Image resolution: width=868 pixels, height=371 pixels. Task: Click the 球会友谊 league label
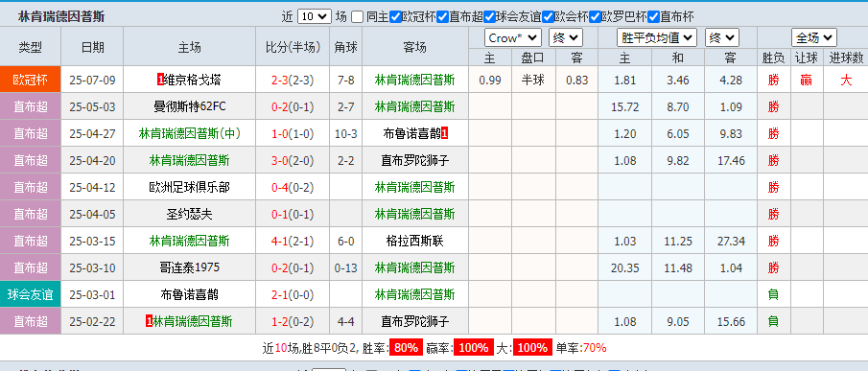pyautogui.click(x=31, y=294)
